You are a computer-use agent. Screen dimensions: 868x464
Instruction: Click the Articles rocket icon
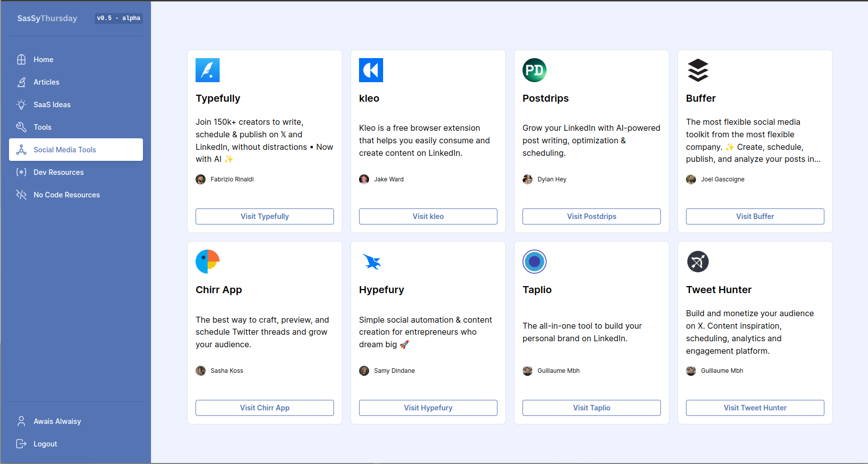pyautogui.click(x=21, y=82)
